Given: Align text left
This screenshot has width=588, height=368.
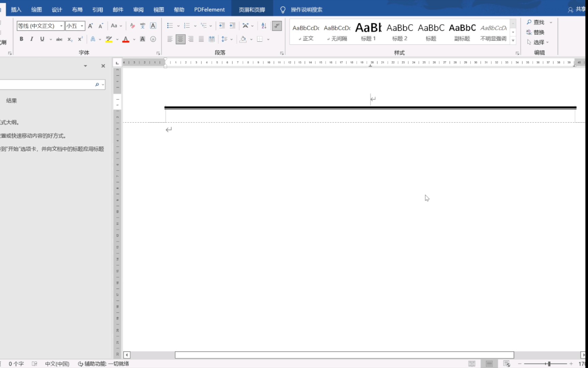Looking at the screenshot, I should click(170, 39).
